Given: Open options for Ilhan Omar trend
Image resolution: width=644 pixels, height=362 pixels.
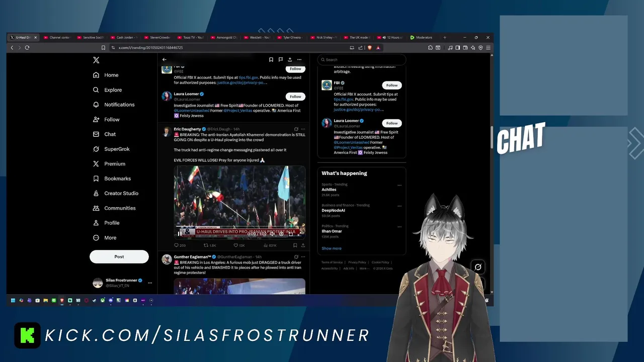Looking at the screenshot, I should (399, 227).
